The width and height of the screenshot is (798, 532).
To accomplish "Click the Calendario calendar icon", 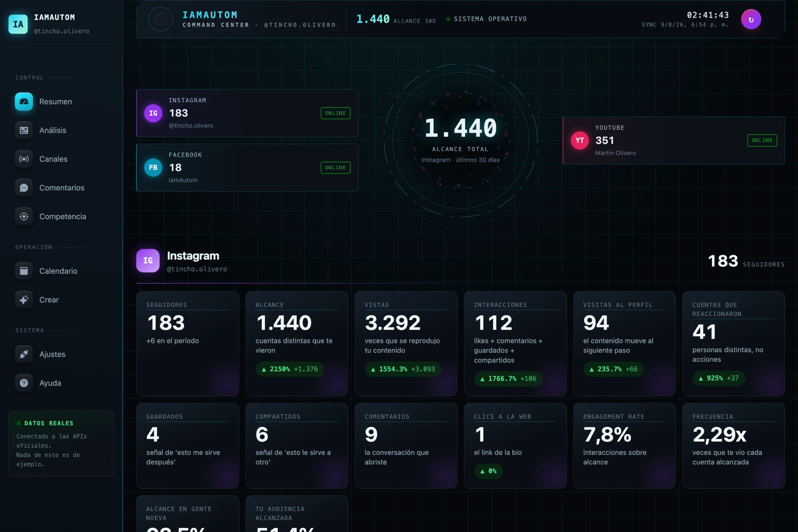I will [24, 271].
